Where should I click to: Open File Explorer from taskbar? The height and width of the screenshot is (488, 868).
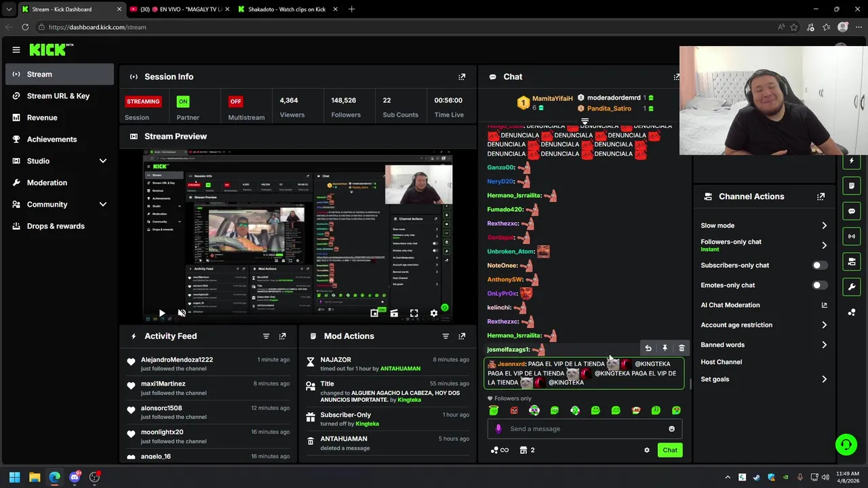(35, 477)
